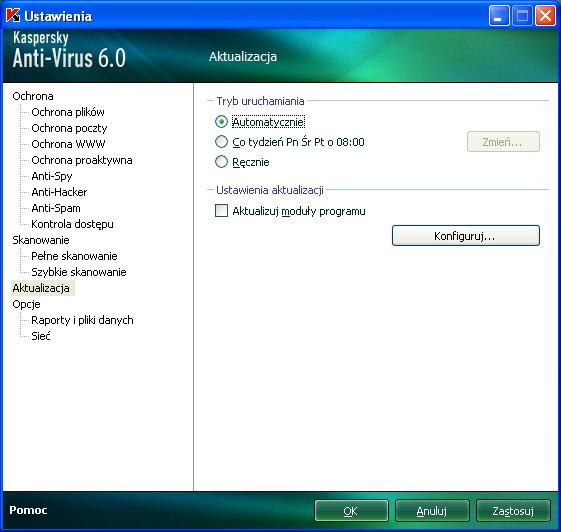Viewport: 561px width, 532px height.
Task: Open Szybkie skanowanie settings
Action: point(79,272)
